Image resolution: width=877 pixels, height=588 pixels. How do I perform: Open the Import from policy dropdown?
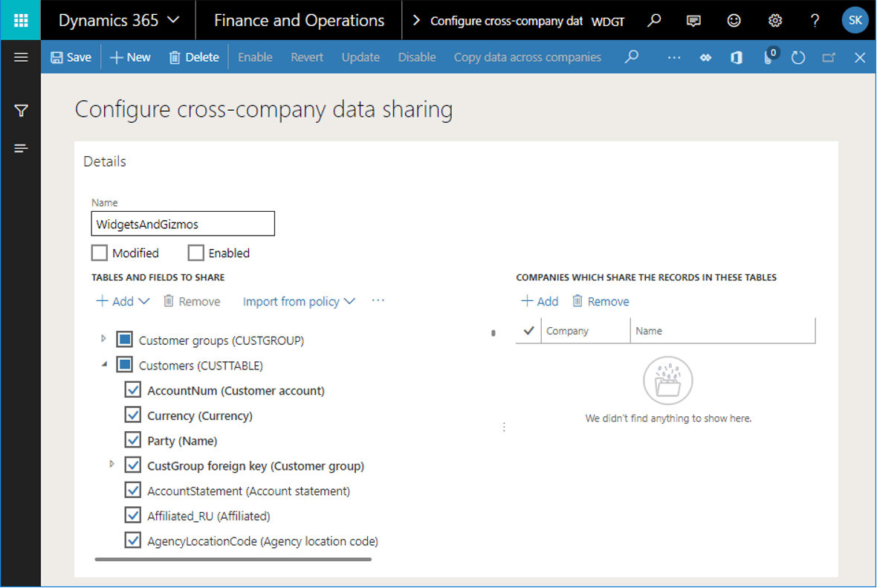pyautogui.click(x=300, y=302)
